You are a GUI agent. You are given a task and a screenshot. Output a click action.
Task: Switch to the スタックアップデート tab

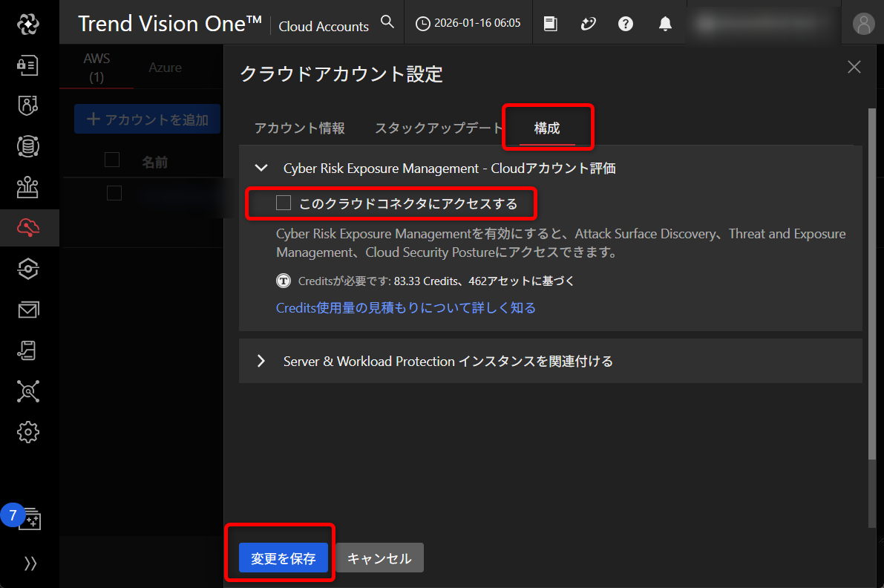pyautogui.click(x=438, y=128)
